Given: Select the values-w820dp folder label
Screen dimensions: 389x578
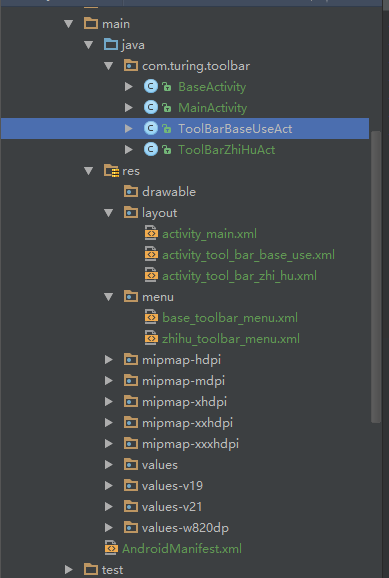Looking at the screenshot, I should coord(185,528).
